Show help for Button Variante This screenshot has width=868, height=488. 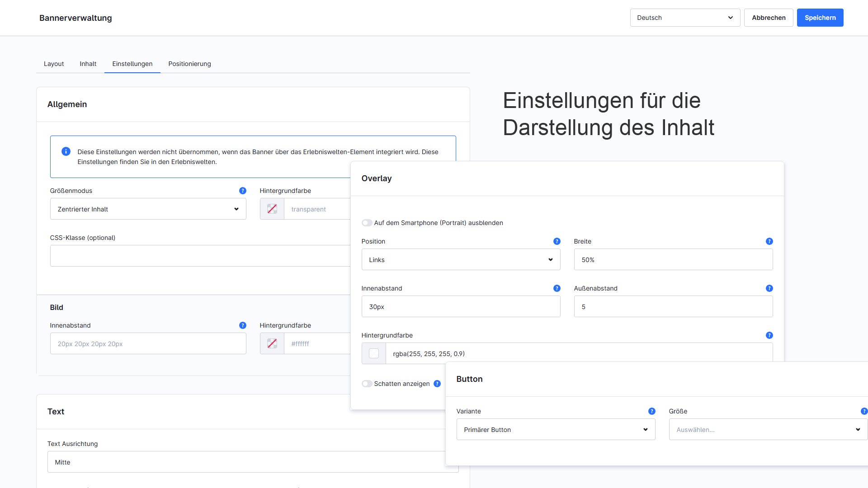click(652, 411)
